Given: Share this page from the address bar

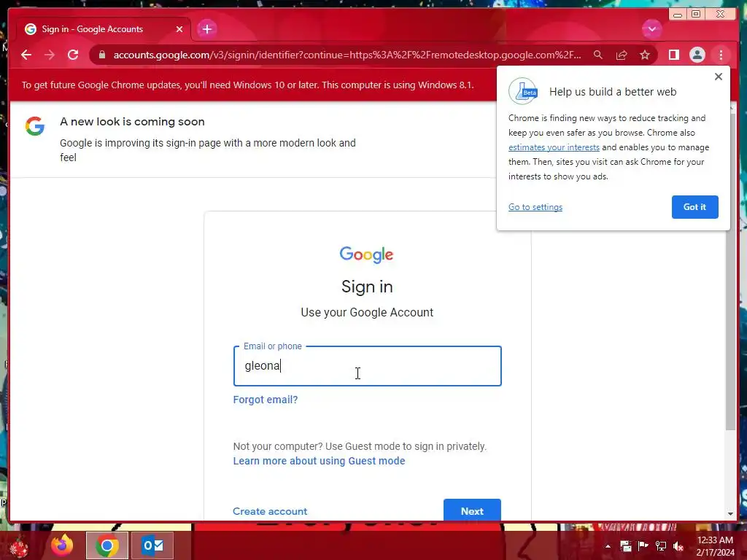Looking at the screenshot, I should [x=622, y=55].
